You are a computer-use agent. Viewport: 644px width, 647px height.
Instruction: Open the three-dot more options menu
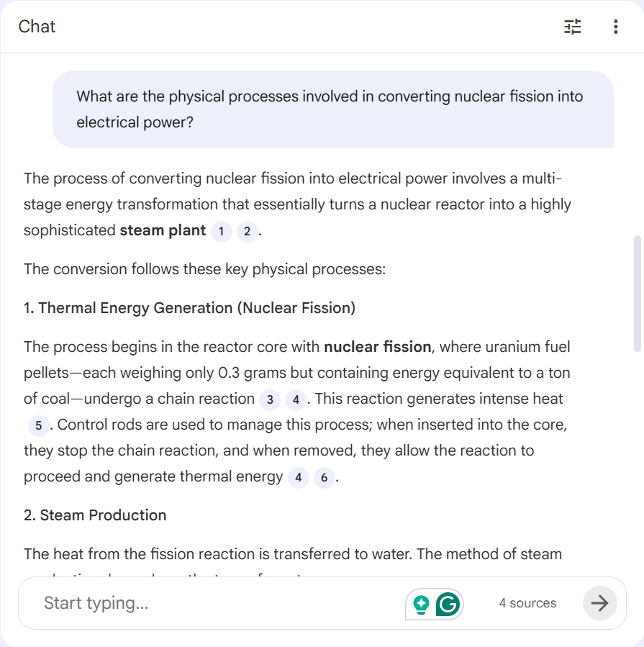[x=615, y=27]
